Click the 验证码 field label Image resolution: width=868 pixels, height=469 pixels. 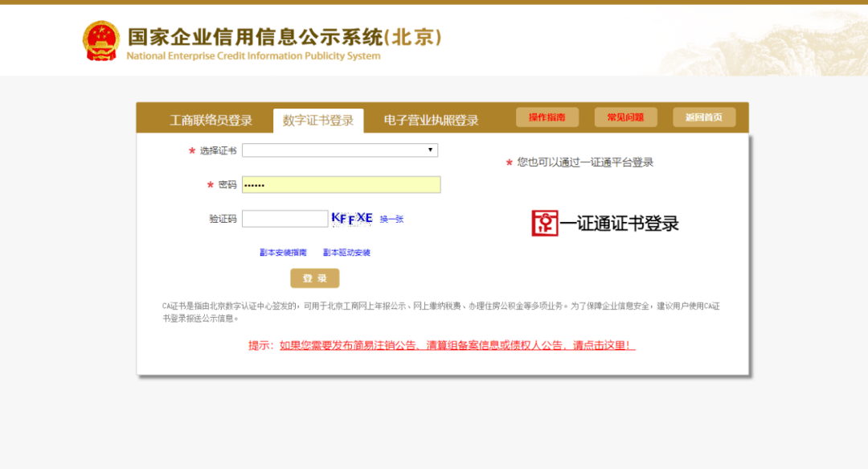(223, 219)
